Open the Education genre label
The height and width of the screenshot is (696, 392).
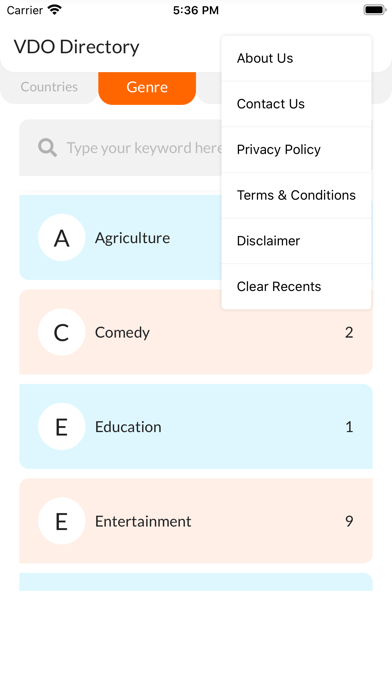tap(128, 427)
